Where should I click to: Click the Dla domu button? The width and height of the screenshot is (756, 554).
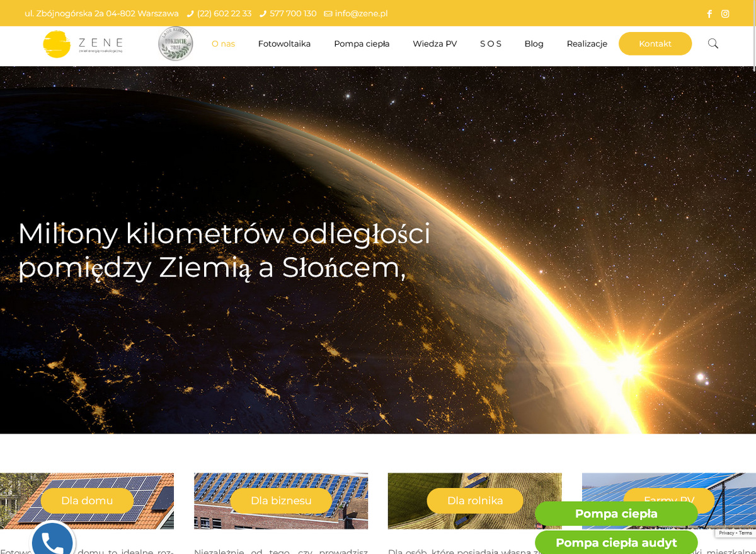tap(87, 500)
